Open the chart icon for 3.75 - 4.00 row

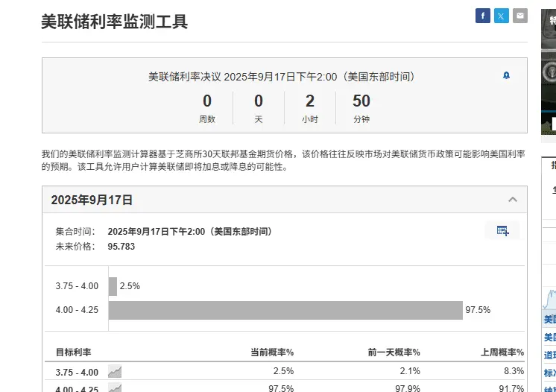click(x=115, y=371)
